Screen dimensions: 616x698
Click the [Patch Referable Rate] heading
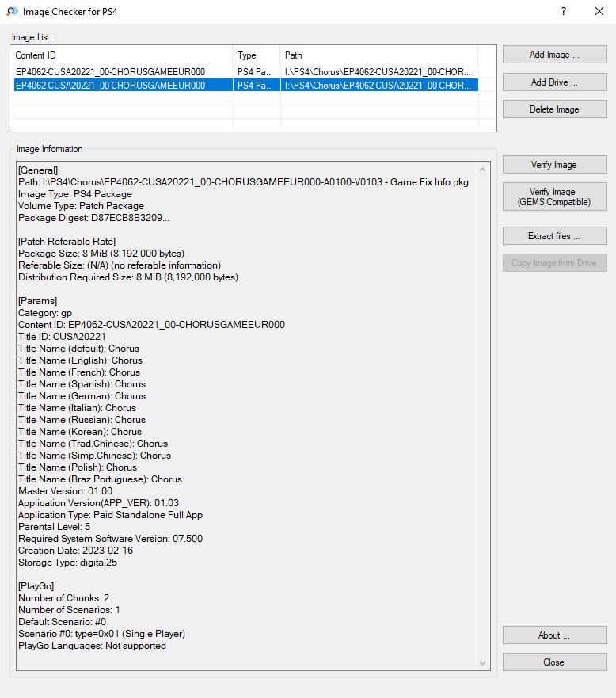pos(67,242)
